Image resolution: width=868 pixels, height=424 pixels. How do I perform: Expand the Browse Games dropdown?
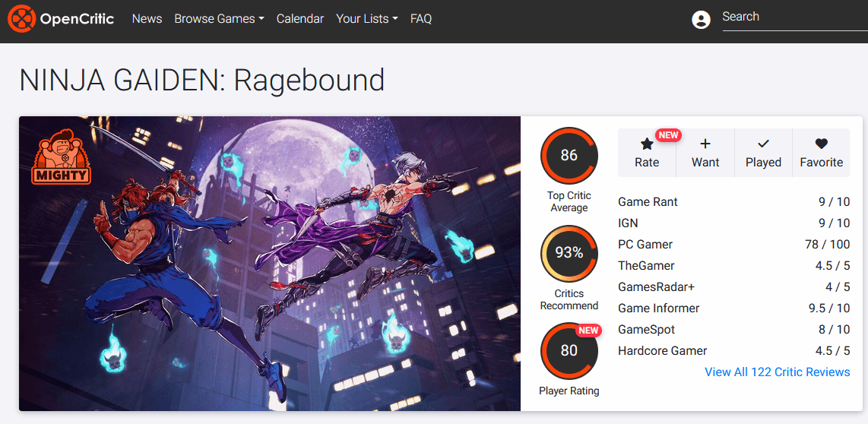[219, 19]
